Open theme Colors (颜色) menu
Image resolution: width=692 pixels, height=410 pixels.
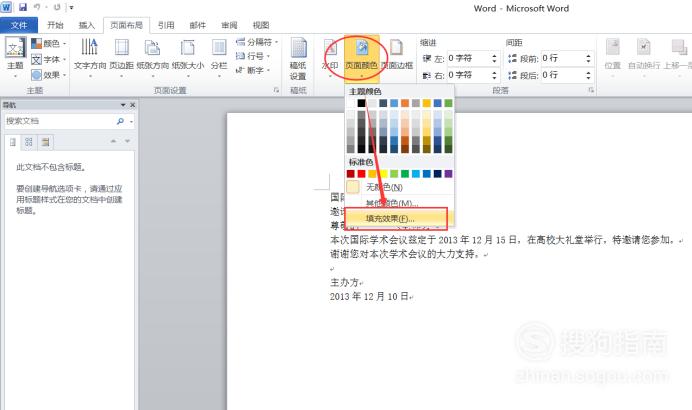pyautogui.click(x=49, y=43)
